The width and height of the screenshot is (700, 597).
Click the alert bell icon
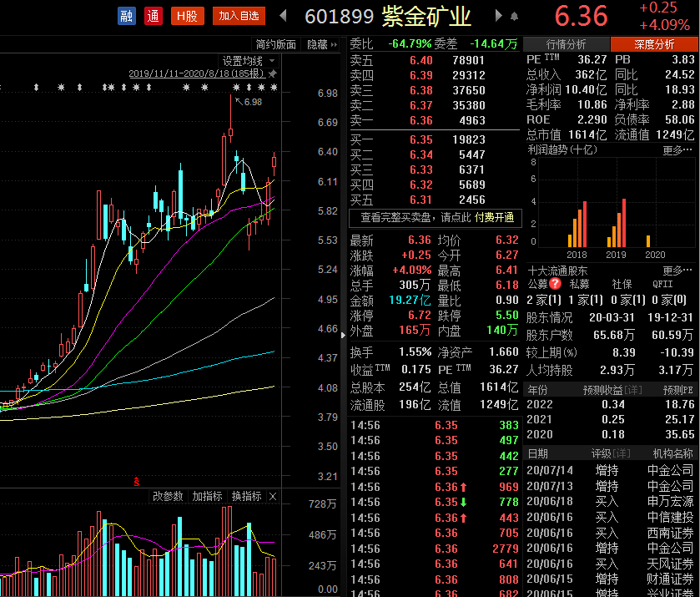pyautogui.click(x=514, y=17)
